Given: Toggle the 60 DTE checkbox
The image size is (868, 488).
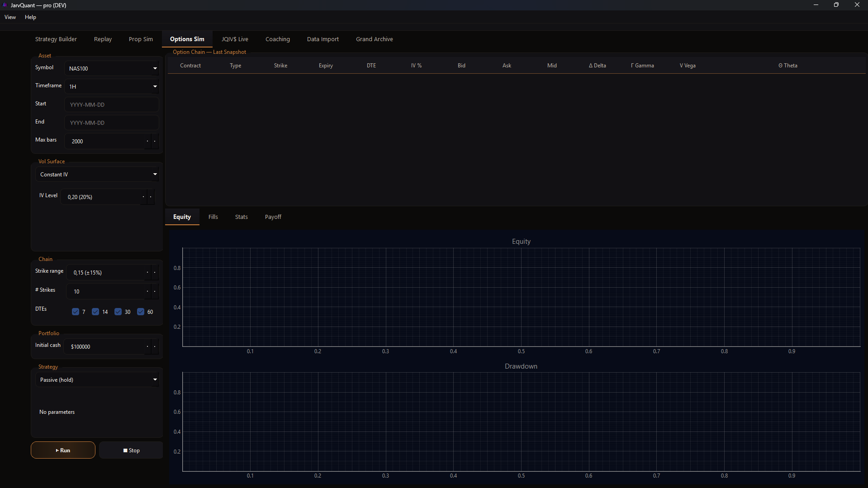Looking at the screenshot, I should 141,312.
